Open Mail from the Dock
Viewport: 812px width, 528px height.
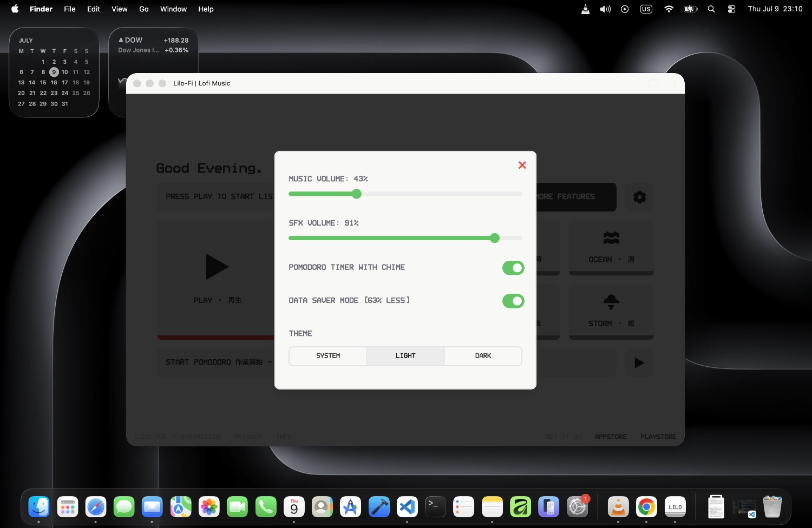(x=152, y=507)
